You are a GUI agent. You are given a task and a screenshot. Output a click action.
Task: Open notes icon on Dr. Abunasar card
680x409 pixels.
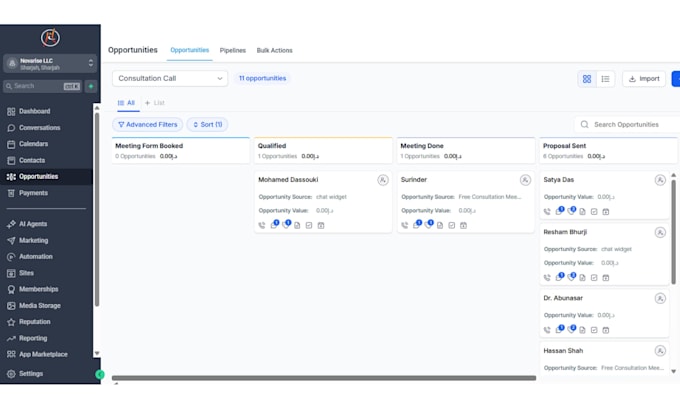click(x=582, y=330)
